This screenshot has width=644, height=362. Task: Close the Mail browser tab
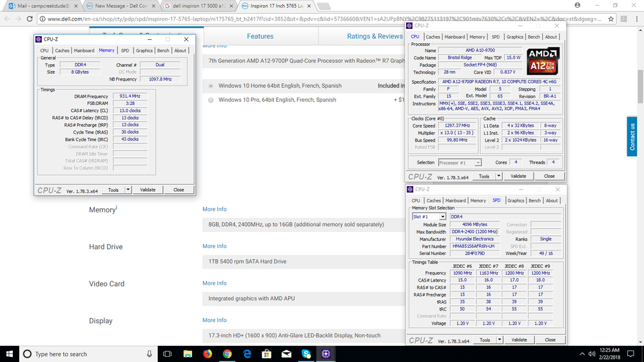75,6
